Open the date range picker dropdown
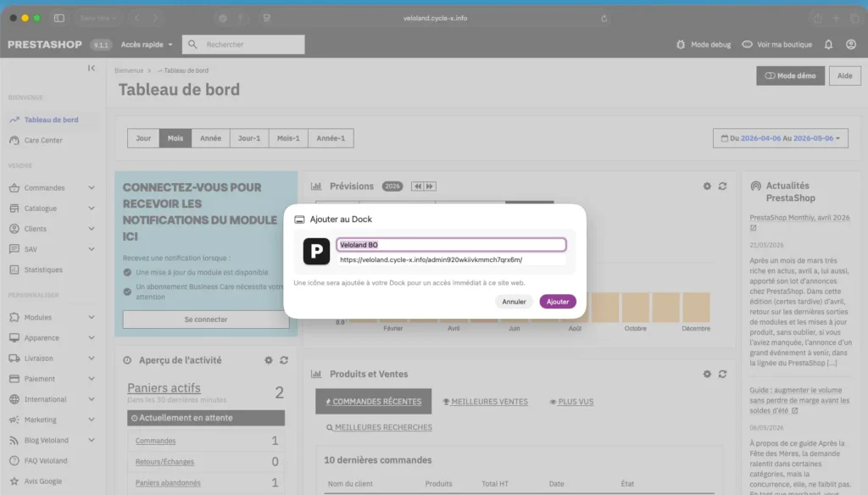868x495 pixels. point(781,138)
